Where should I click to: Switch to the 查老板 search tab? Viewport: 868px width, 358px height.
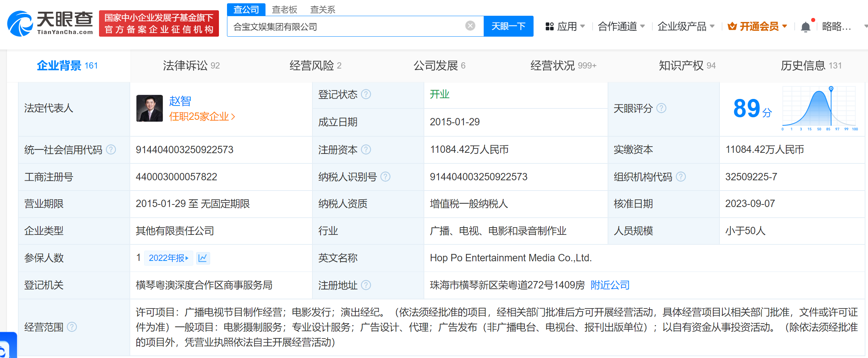[x=285, y=10]
